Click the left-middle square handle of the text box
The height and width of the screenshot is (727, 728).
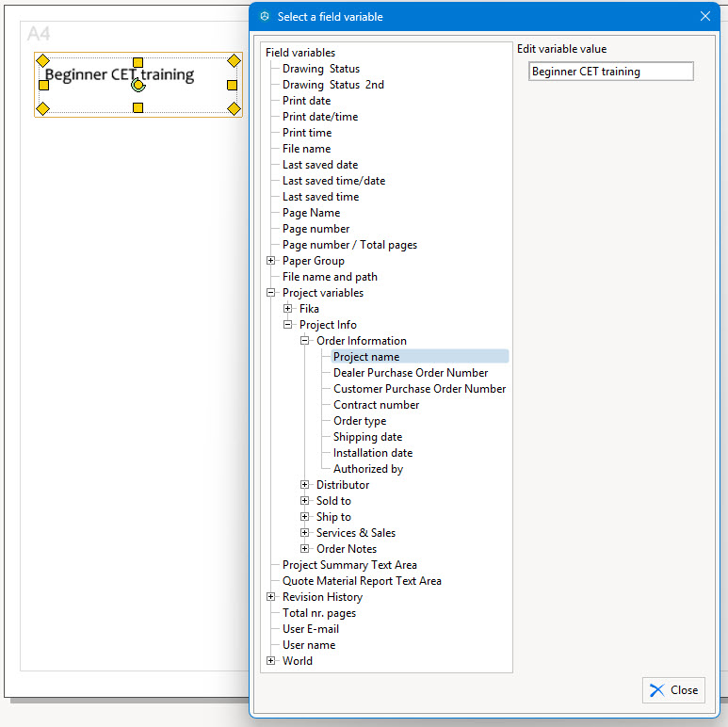[x=43, y=85]
